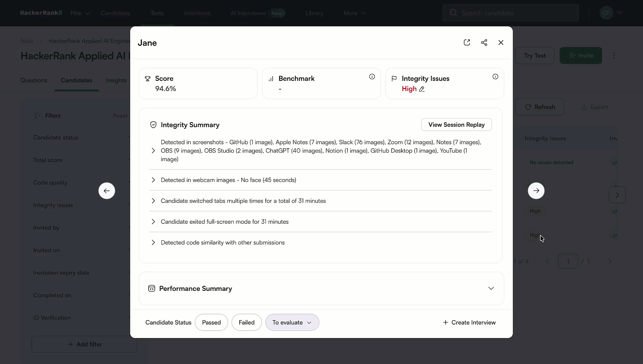Open candidate report in new window icon
Screen dimensions: 643x364
[467, 42]
